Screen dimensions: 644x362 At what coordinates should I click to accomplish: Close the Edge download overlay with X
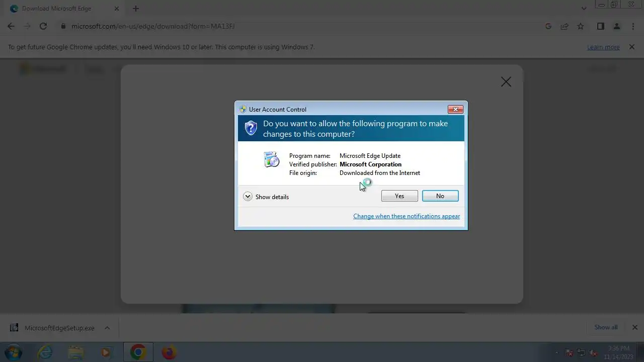click(x=506, y=82)
